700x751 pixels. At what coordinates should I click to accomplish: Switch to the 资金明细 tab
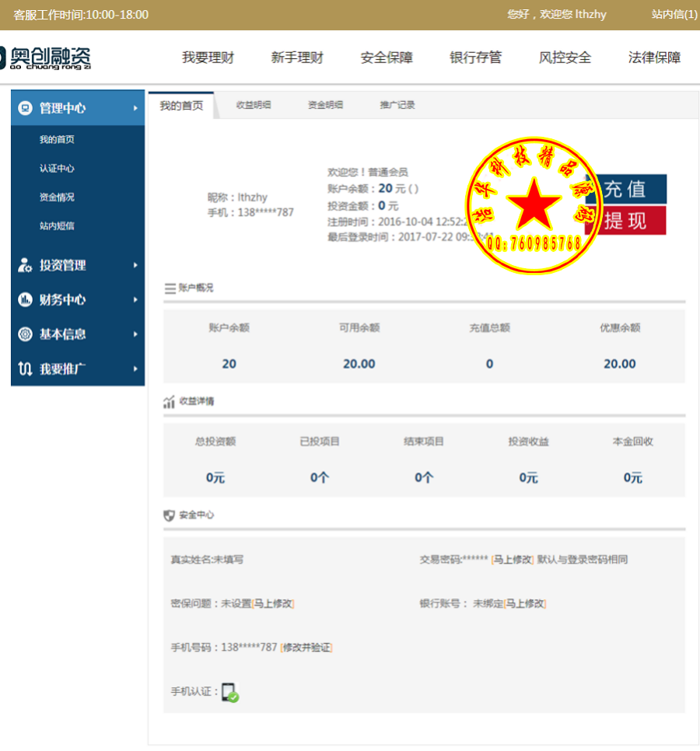coord(325,105)
